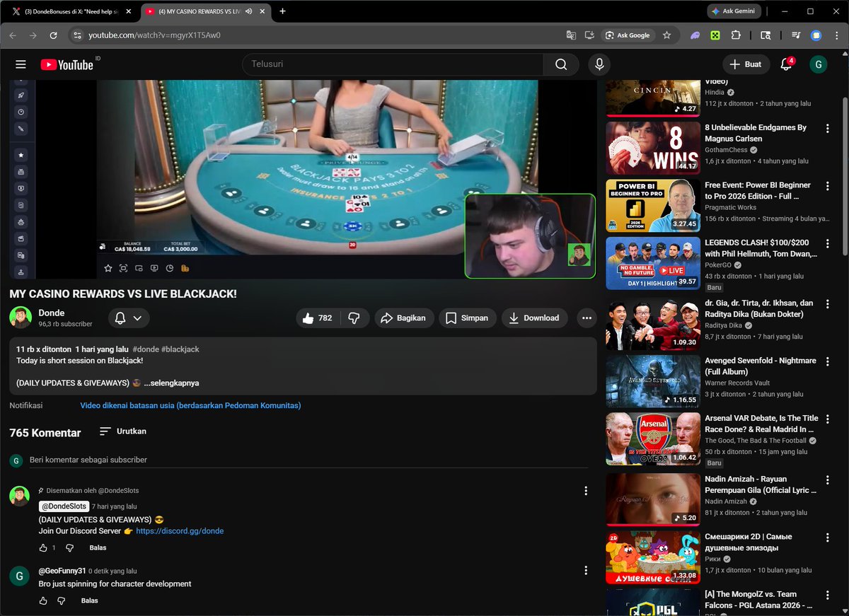The image size is (849, 616).
Task: Focus the Telusuri search field
Action: [393, 64]
